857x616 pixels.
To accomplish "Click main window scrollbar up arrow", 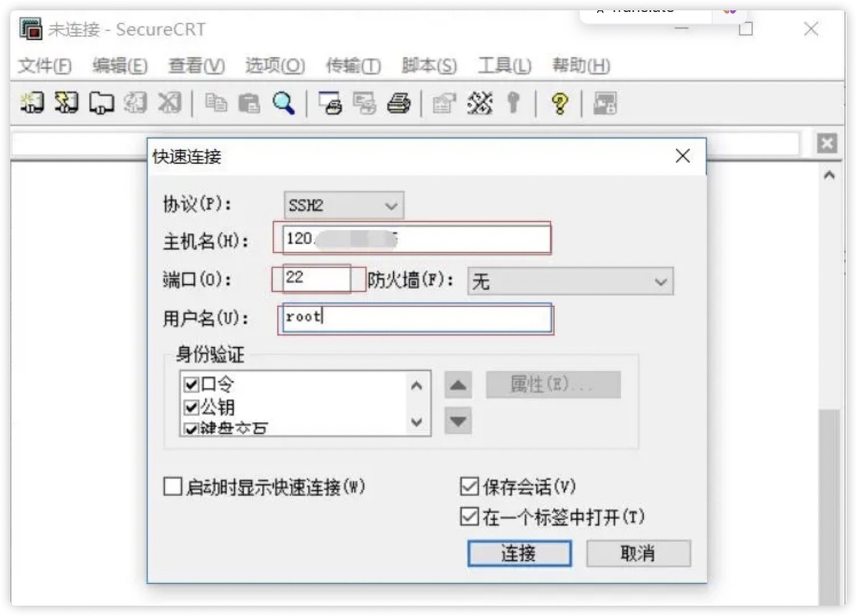I will coord(829,176).
